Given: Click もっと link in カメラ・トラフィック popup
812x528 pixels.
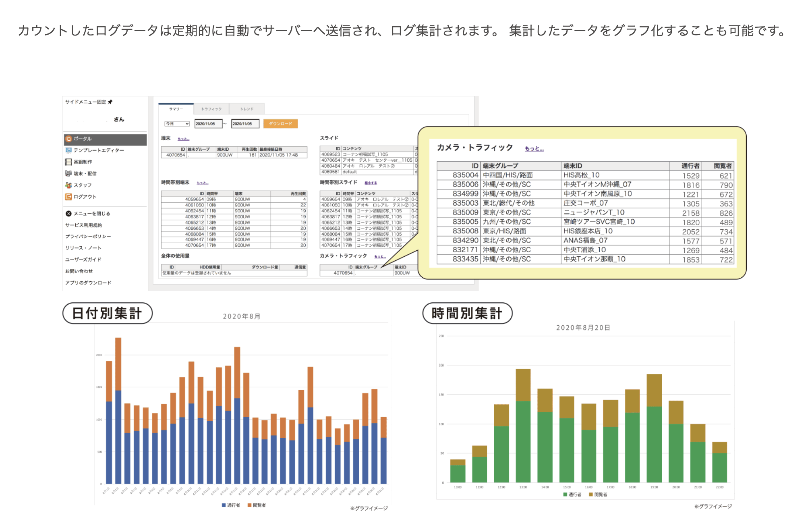Looking at the screenshot, I should point(534,149).
